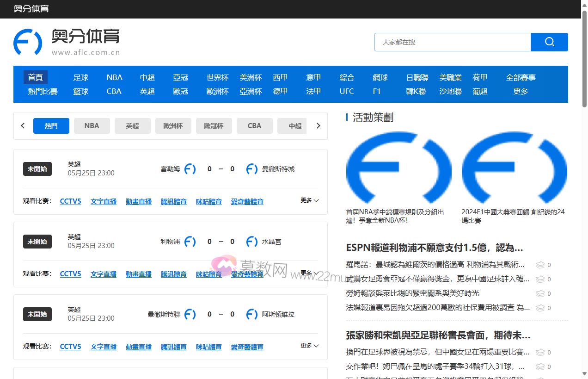Click the 利物浦 team logo
This screenshot has width=588, height=379.
190,241
